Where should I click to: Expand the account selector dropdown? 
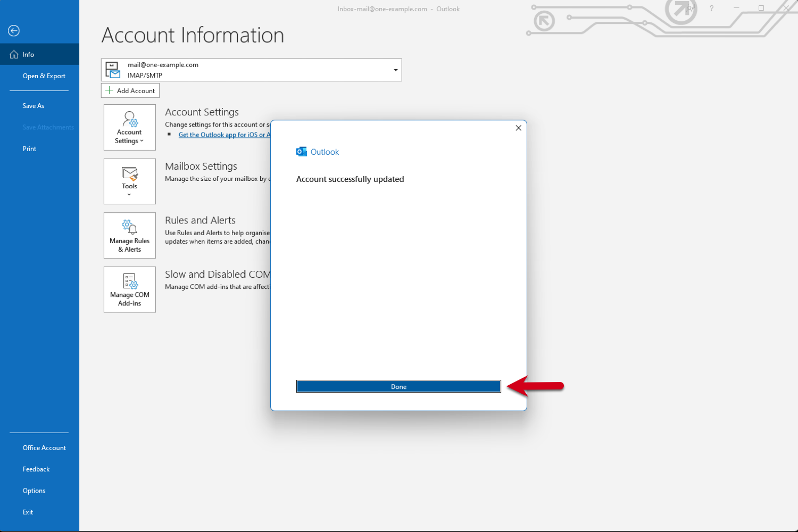395,70
